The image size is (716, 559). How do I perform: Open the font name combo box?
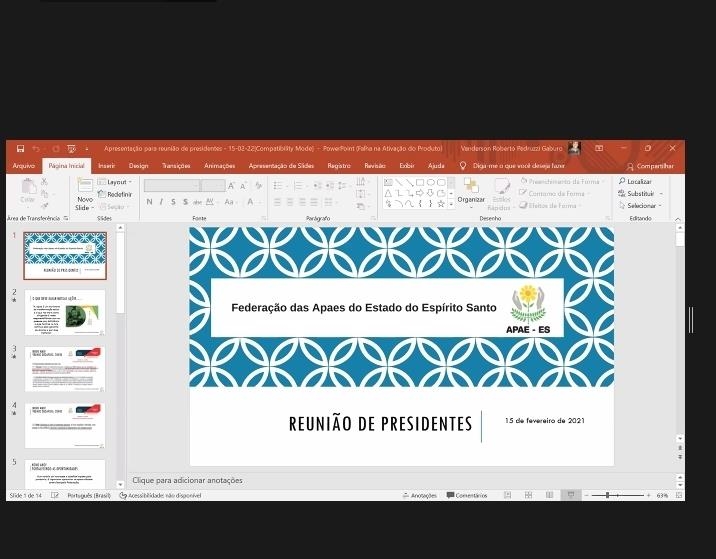[x=172, y=185]
